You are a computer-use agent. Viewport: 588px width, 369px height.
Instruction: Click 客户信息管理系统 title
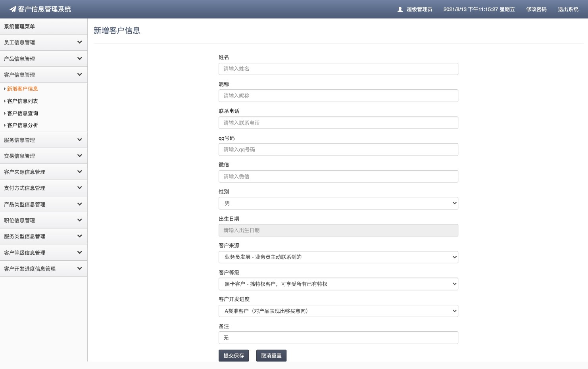[44, 9]
